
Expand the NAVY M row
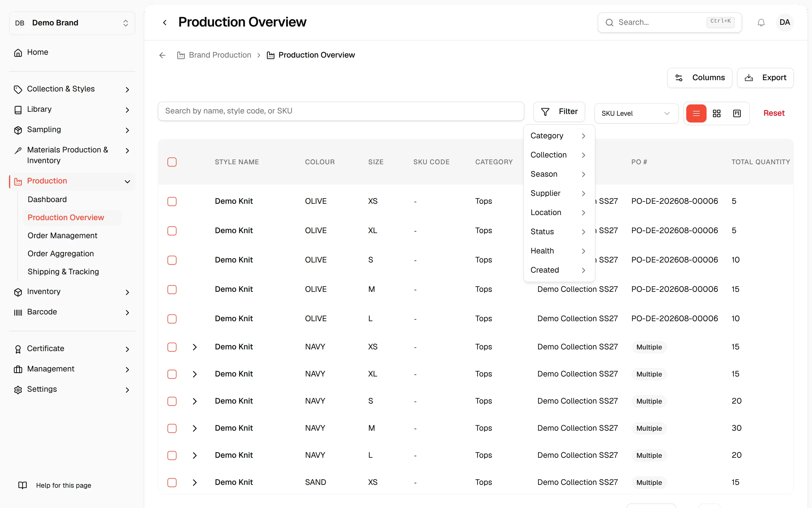coord(195,428)
